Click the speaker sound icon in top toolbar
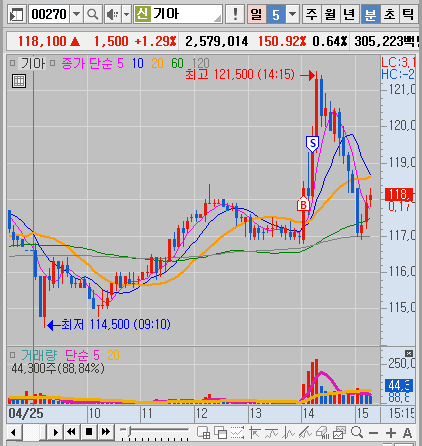 point(113,14)
